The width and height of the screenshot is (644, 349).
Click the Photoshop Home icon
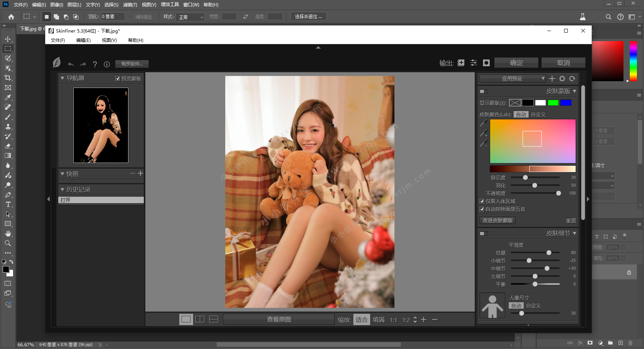coord(11,17)
